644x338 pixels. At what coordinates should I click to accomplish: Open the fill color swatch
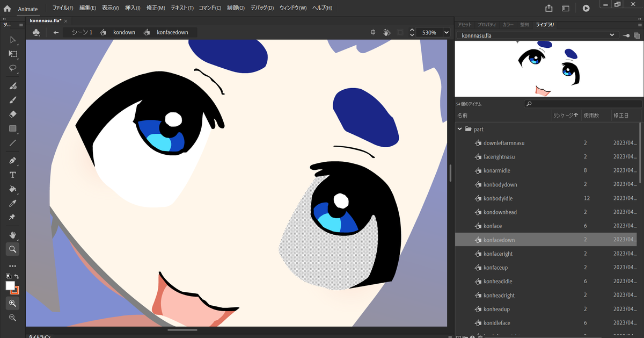10,286
